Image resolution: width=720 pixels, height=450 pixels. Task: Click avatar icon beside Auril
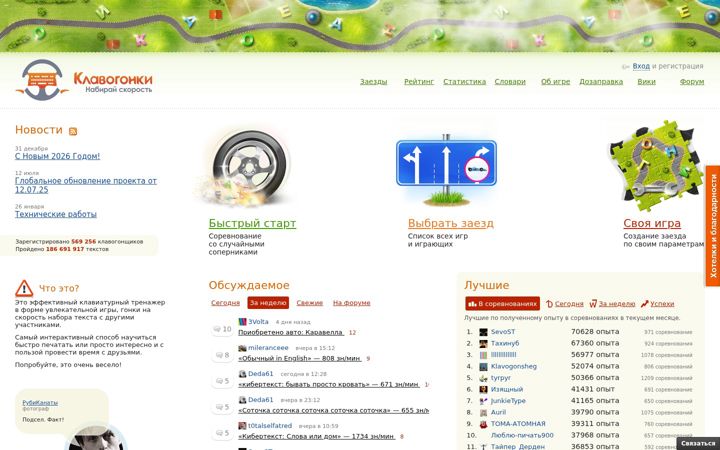(484, 413)
